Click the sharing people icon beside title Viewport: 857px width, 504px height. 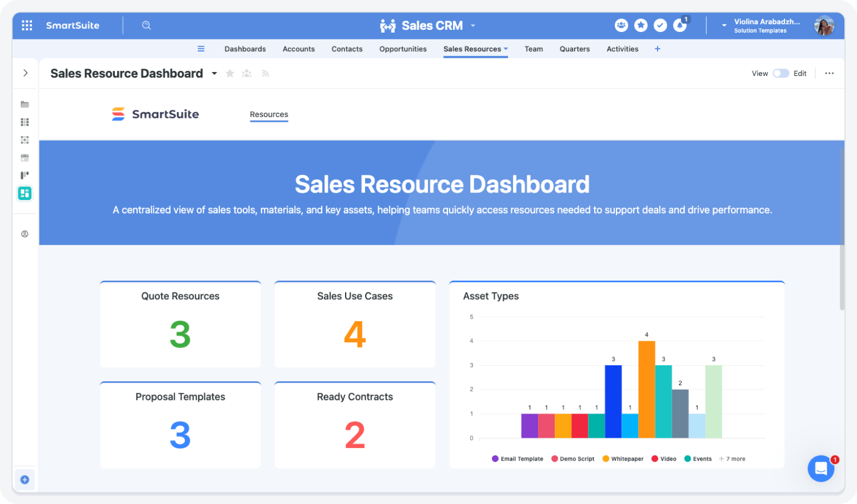coord(247,73)
